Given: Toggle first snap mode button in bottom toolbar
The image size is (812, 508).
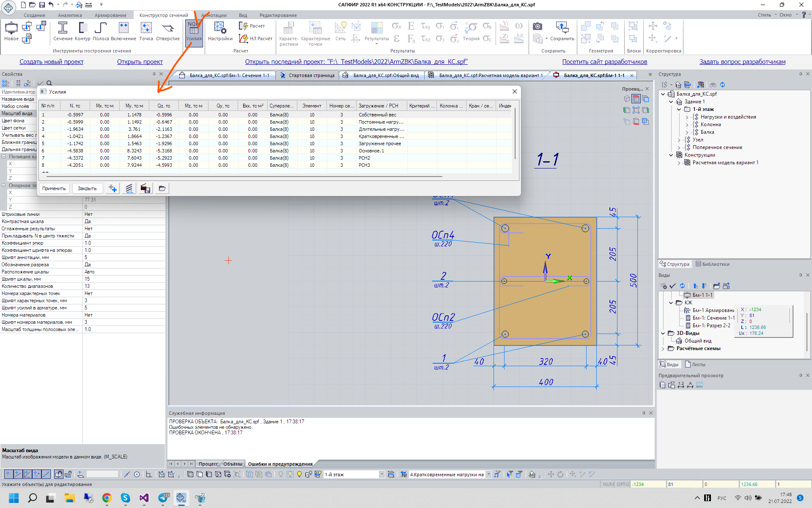Looking at the screenshot, I should click(8, 474).
